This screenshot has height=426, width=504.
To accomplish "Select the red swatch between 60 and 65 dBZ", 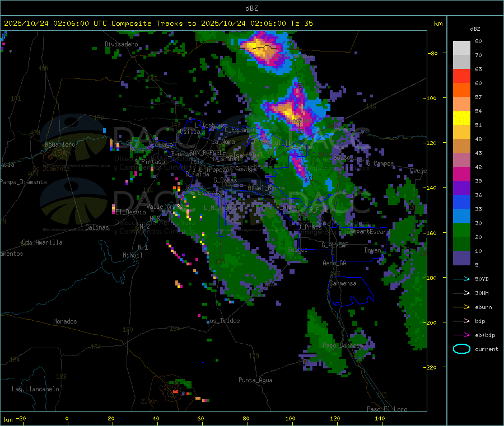I will coord(461,76).
